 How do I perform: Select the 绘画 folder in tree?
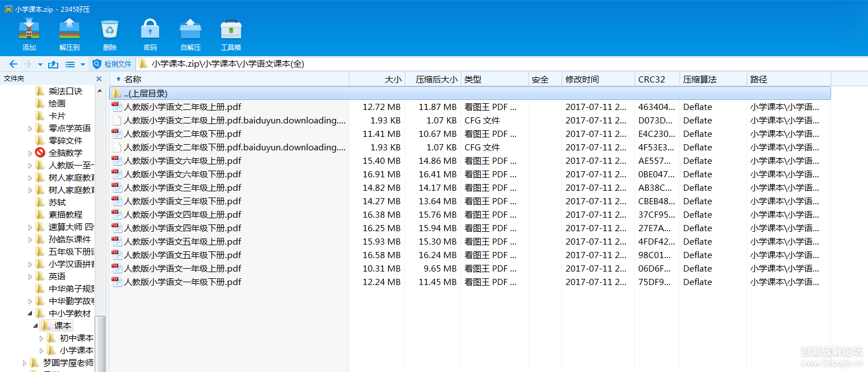(57, 103)
